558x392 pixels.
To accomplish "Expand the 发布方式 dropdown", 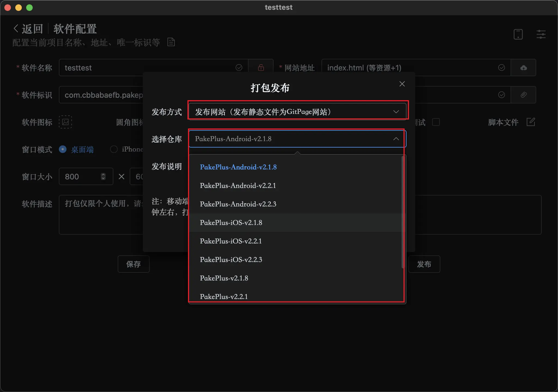I will tap(298, 112).
